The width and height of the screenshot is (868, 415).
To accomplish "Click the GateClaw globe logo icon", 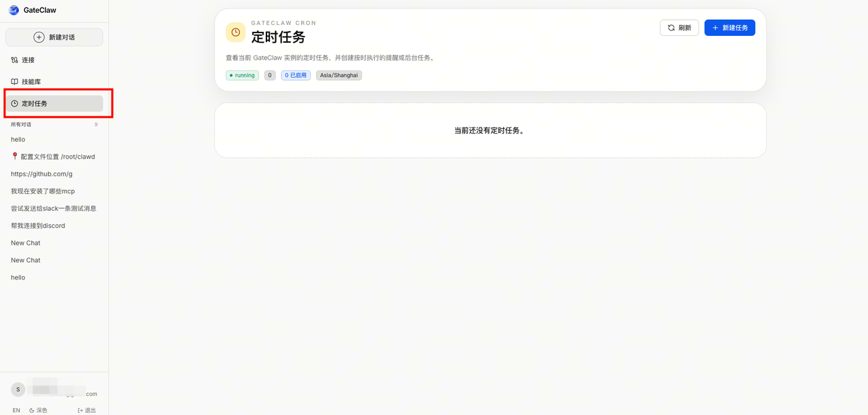I will 14,10.
